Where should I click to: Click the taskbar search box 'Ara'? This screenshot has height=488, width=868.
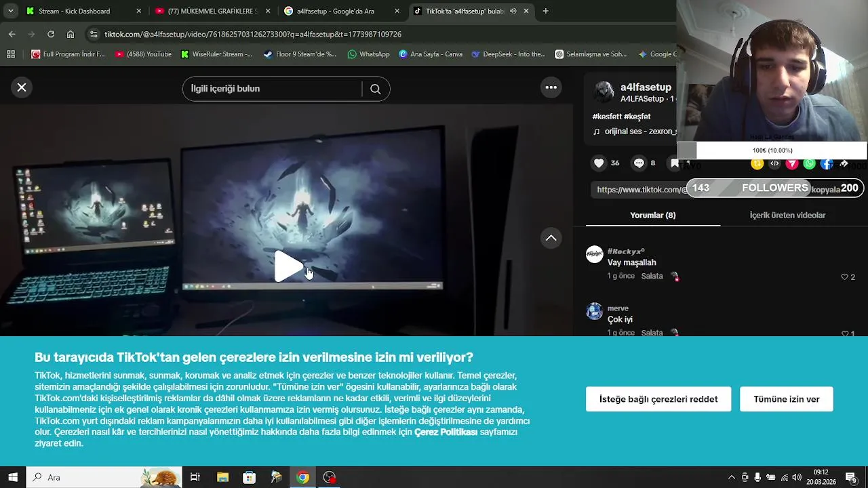104,477
